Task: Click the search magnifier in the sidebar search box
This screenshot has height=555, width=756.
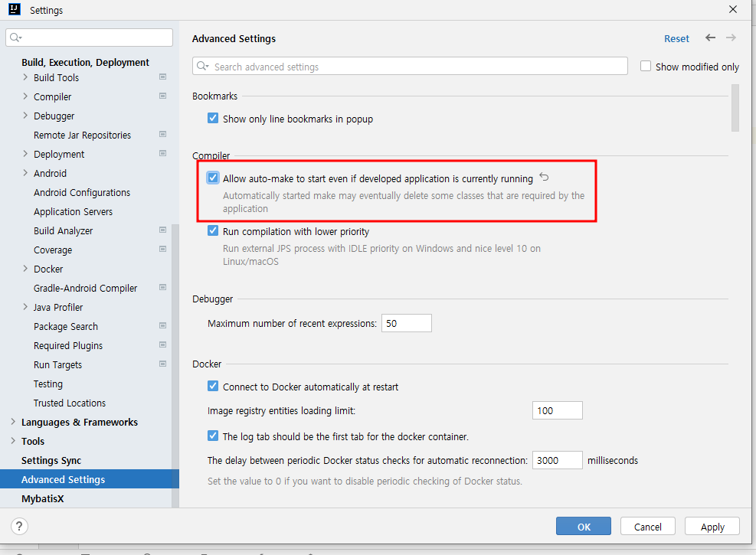Action: (x=16, y=38)
